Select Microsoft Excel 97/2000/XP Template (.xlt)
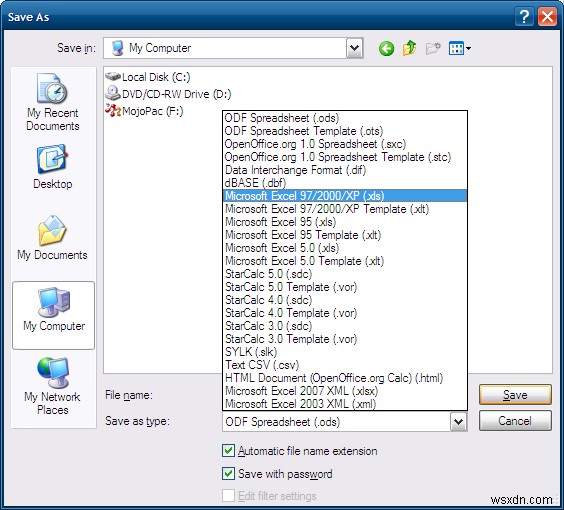Screen dimensions: 564x510 (345, 209)
